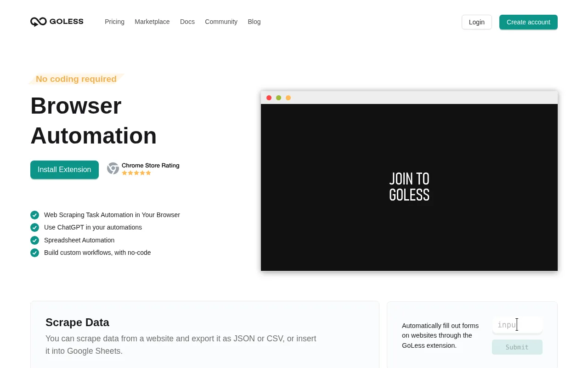Image resolution: width=588 pixels, height=368 pixels.
Task: Click 'Spreadsheet Automation' text
Action: [x=79, y=240]
